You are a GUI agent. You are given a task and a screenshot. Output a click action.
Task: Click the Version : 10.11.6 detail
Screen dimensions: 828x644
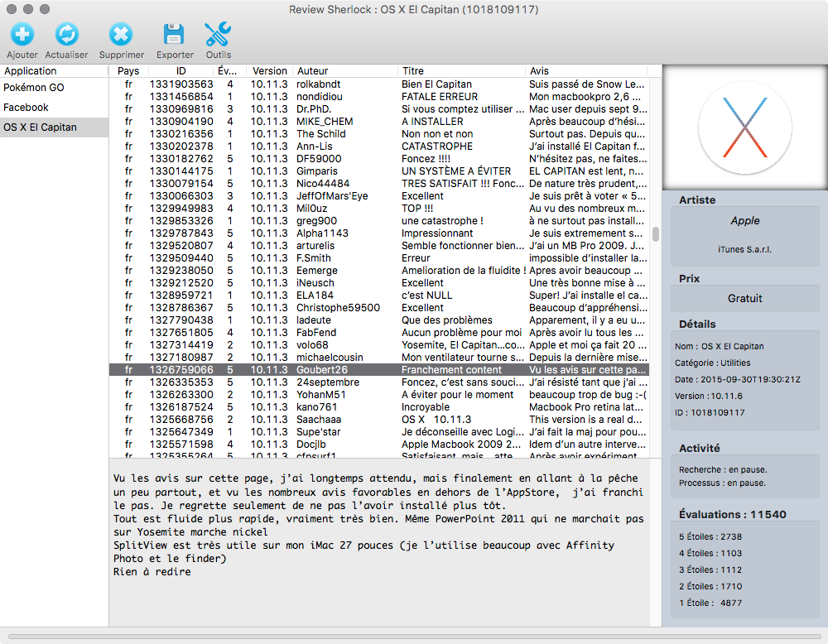[708, 396]
